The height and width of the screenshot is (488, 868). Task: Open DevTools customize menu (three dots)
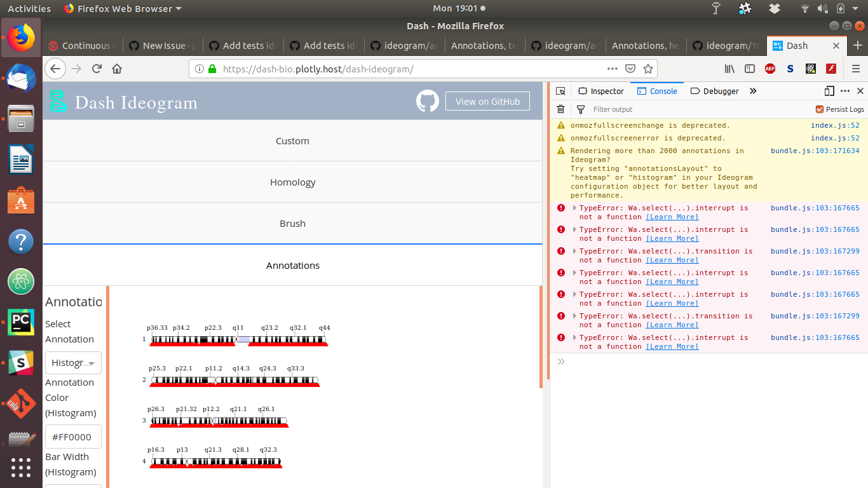844,91
